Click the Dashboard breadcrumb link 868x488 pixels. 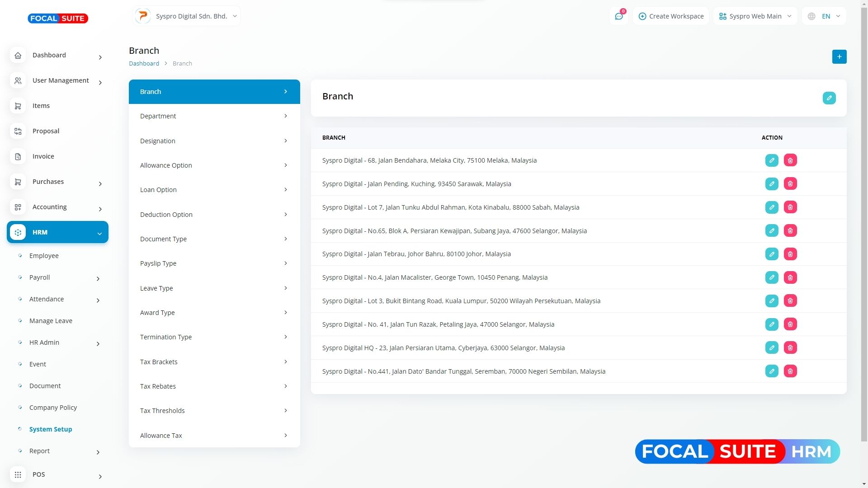click(x=144, y=64)
